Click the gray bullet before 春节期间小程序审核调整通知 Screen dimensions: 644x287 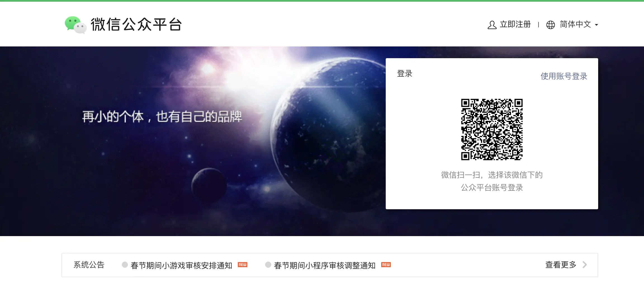(x=268, y=265)
